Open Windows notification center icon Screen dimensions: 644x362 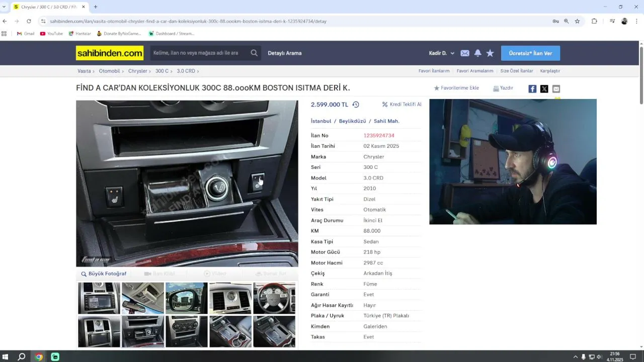tap(633, 357)
